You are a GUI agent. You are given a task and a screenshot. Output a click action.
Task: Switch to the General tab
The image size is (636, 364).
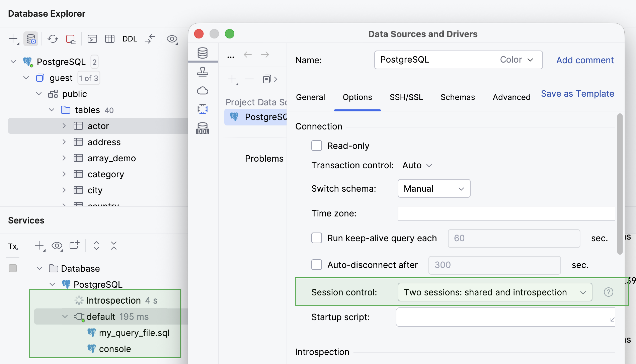tap(310, 97)
